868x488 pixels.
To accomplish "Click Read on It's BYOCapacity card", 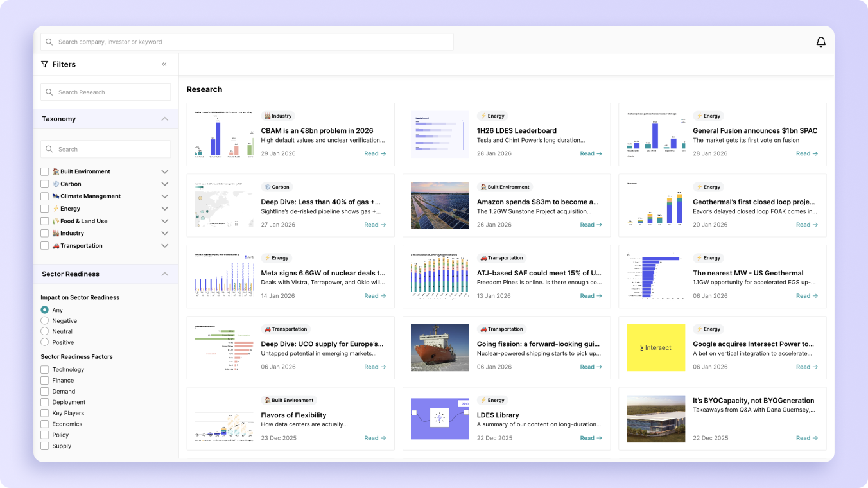I will 807,438.
